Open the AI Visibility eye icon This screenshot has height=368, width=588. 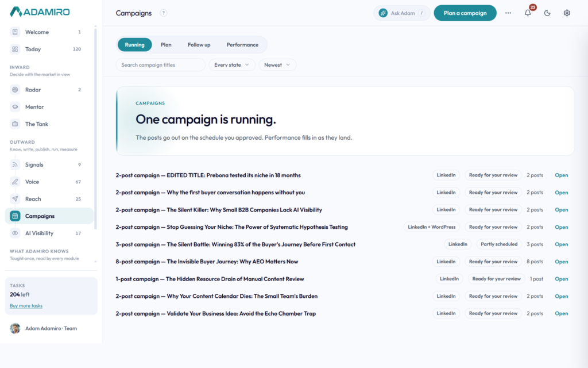click(x=15, y=233)
